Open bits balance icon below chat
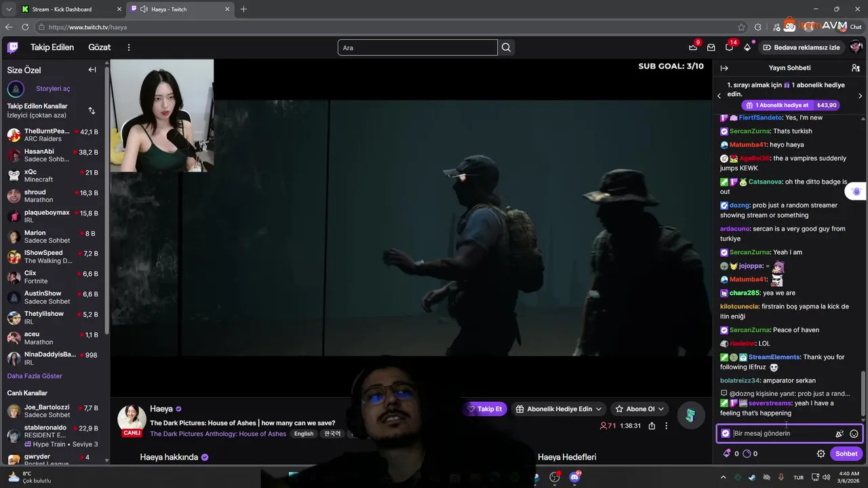Image resolution: width=868 pixels, height=488 pixels. [728, 453]
